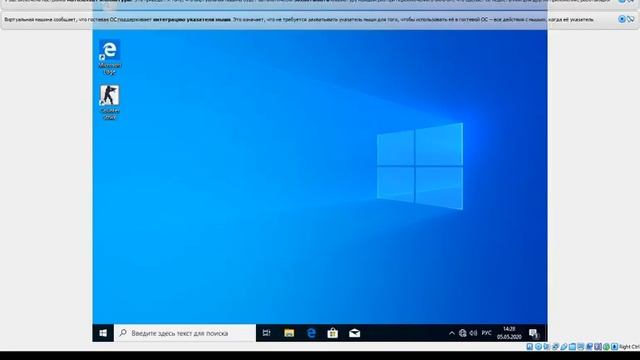This screenshot has height=360, width=640.
Task: Open the Counter-Strike desktop shortcut
Action: pos(109,102)
